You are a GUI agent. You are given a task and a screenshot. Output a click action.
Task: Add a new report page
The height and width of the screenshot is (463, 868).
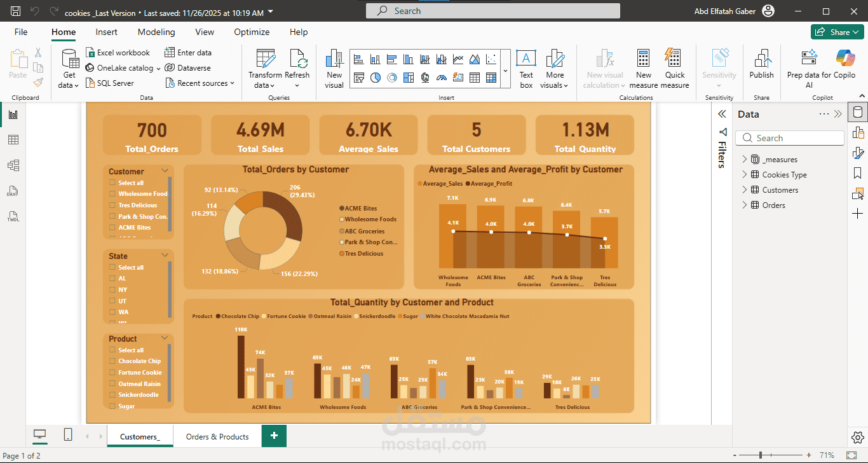click(x=274, y=436)
